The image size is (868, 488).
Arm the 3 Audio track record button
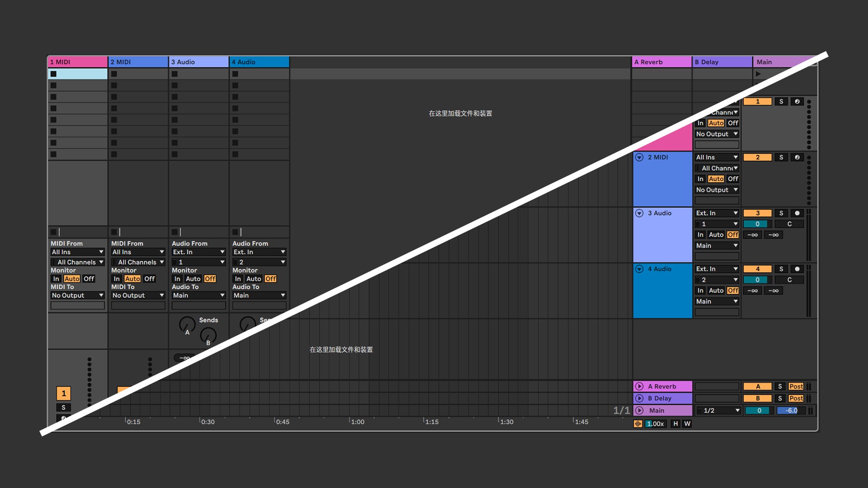coord(797,213)
